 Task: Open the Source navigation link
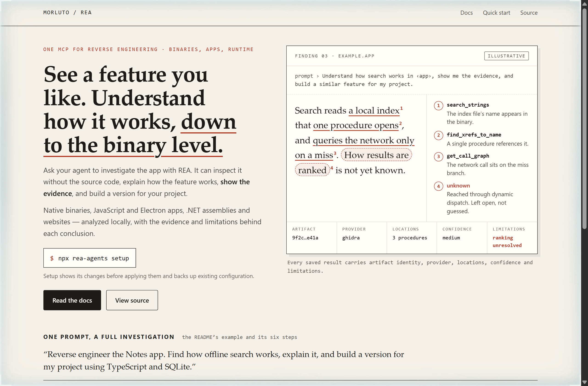[x=529, y=13]
